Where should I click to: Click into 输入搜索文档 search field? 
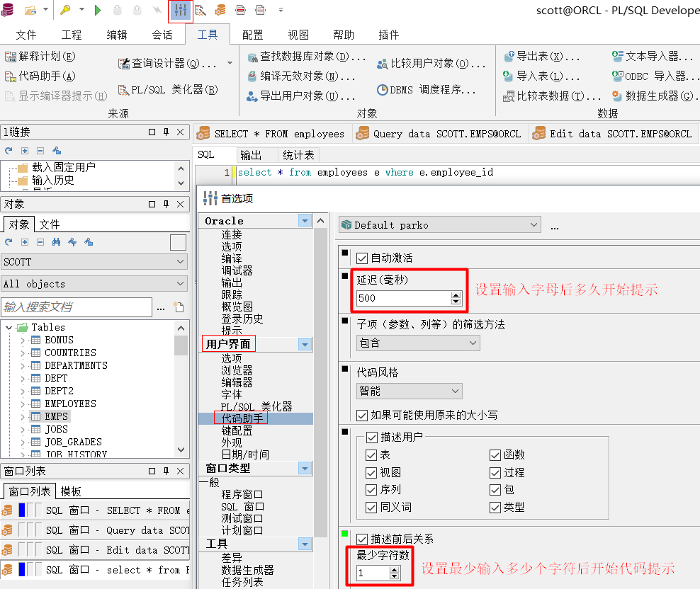click(77, 307)
